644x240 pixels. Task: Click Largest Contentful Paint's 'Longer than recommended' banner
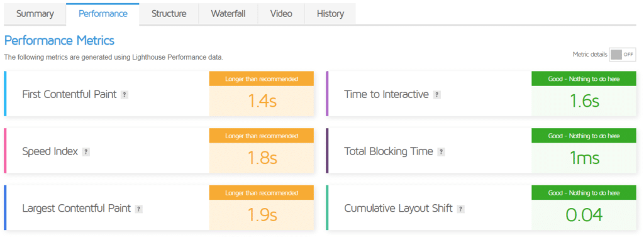point(262,193)
